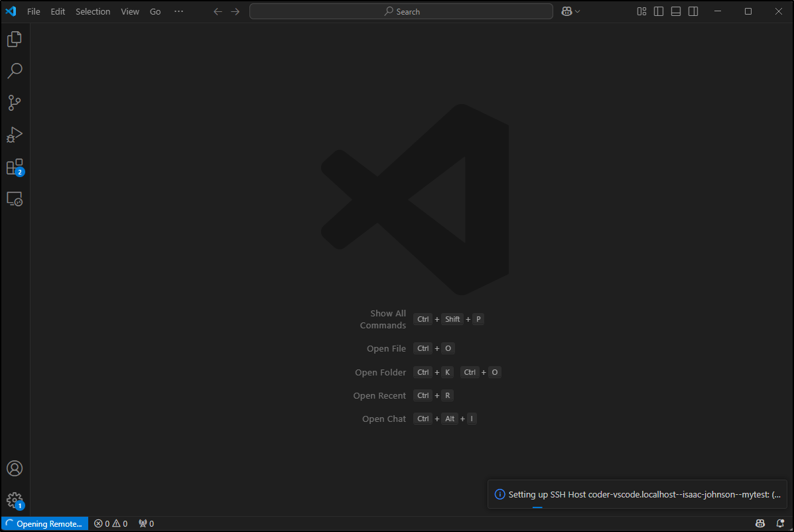Image resolution: width=794 pixels, height=532 pixels.
Task: Click Show All Commands label
Action: [383, 320]
